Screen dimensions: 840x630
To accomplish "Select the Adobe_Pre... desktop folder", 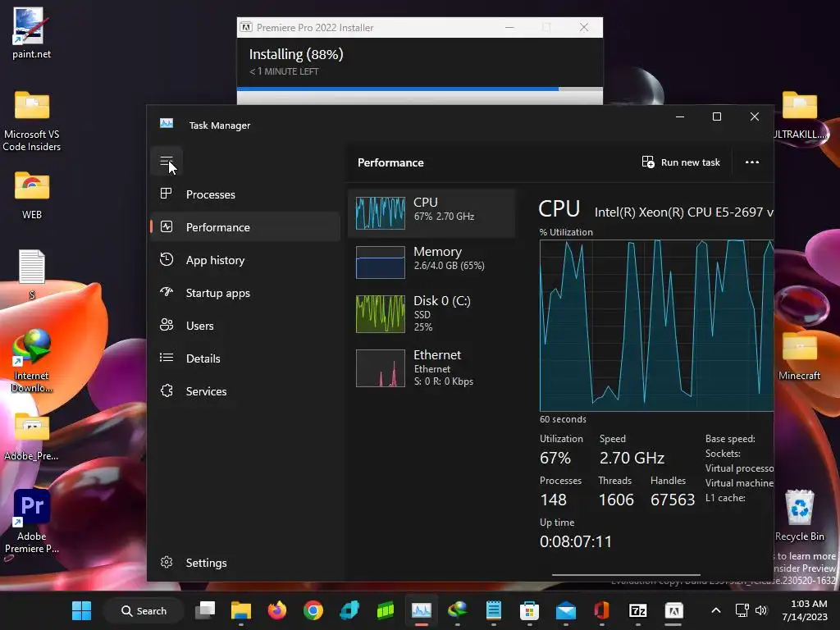I will [x=32, y=436].
